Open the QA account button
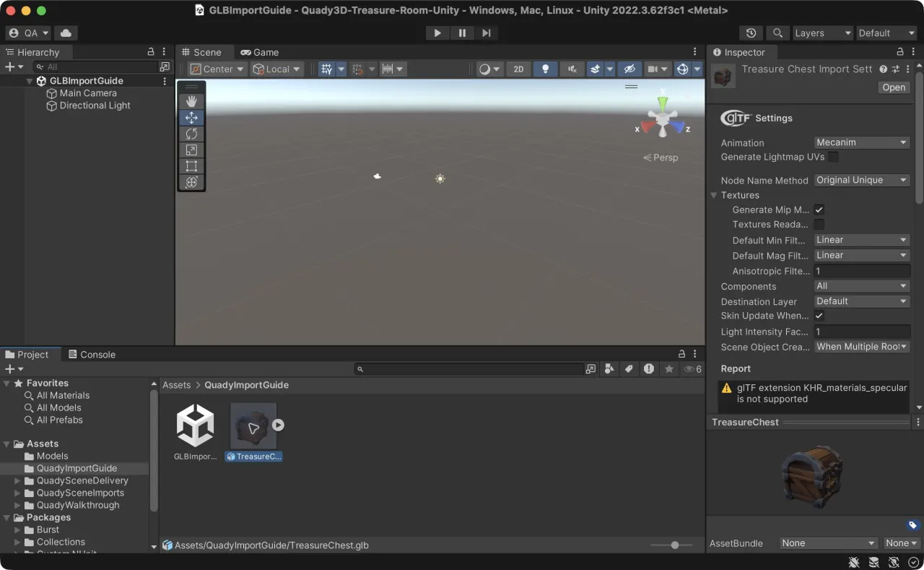Image resolution: width=924 pixels, height=570 pixels. (x=28, y=33)
